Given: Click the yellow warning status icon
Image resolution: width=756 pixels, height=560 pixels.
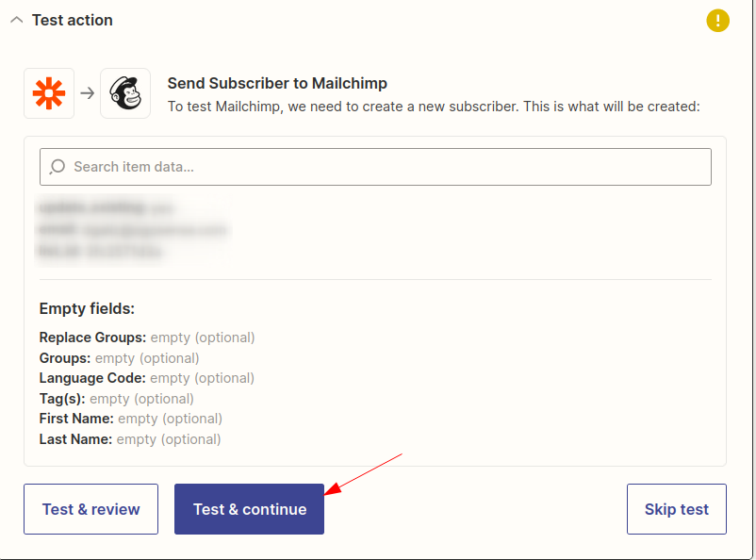Looking at the screenshot, I should (x=717, y=20).
